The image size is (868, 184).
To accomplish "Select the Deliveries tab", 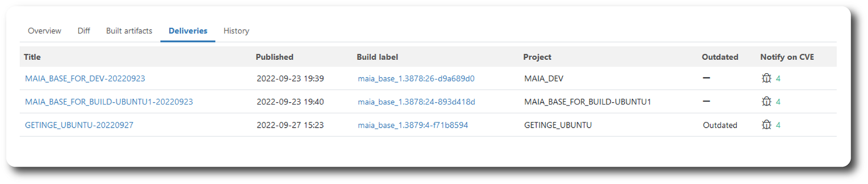I will point(188,31).
